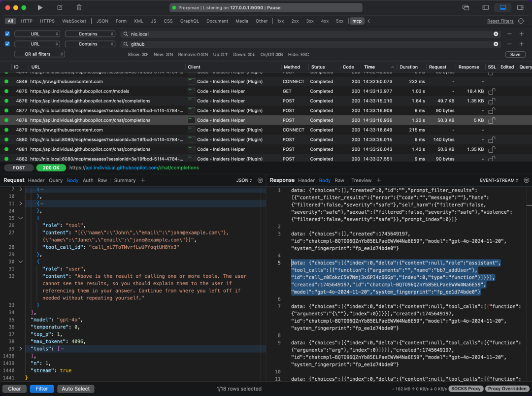The width and height of the screenshot is (532, 396).
Task: Click the play/resume capture icon
Action: (40, 7)
